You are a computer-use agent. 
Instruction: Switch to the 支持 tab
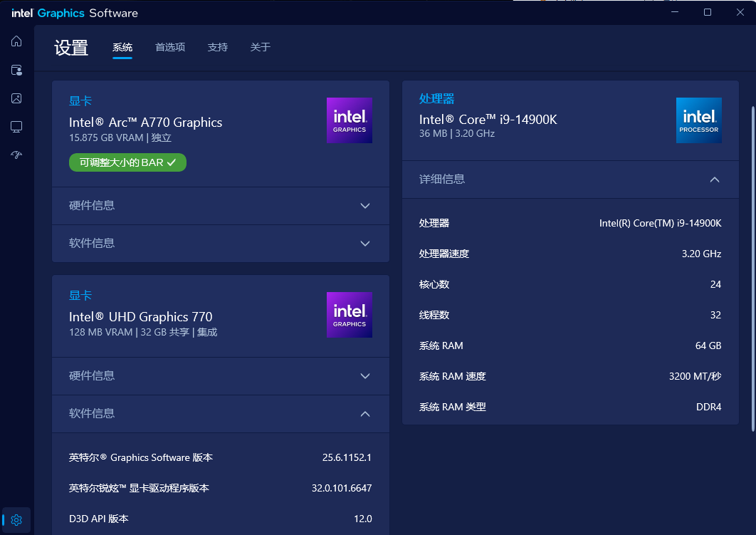[217, 47]
